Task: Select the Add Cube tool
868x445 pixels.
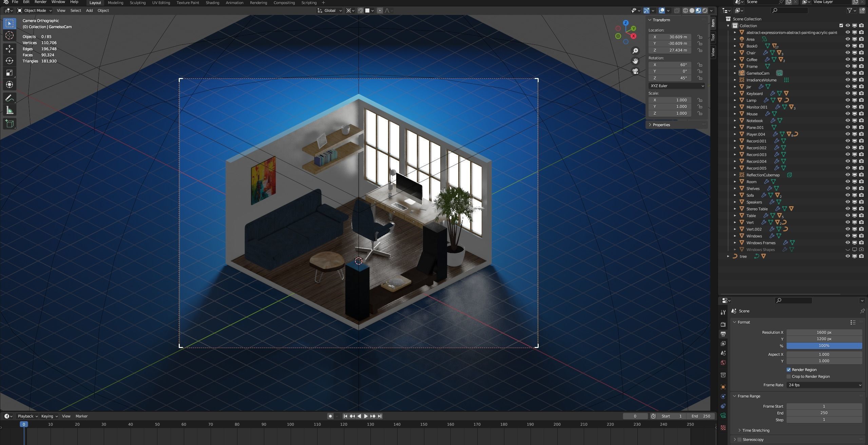Action: (x=9, y=124)
